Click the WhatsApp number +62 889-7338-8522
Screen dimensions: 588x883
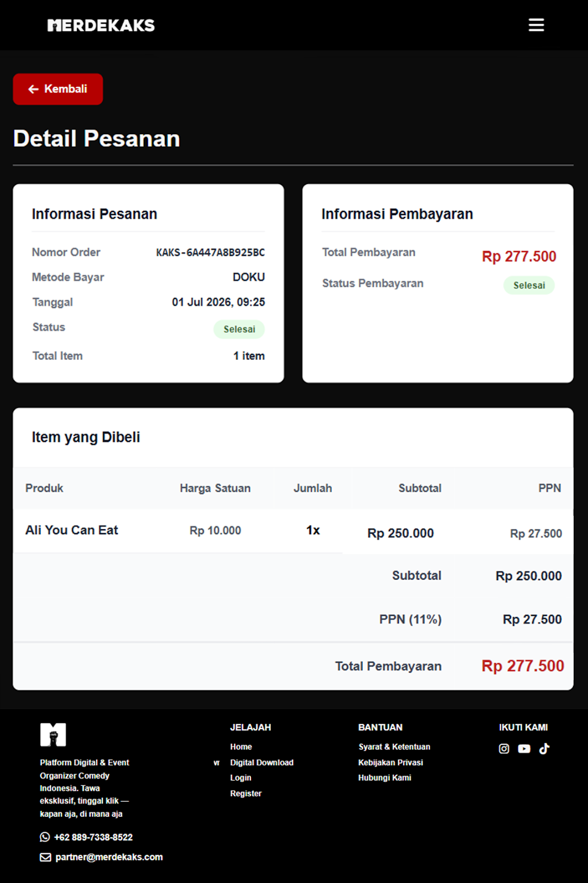93,837
